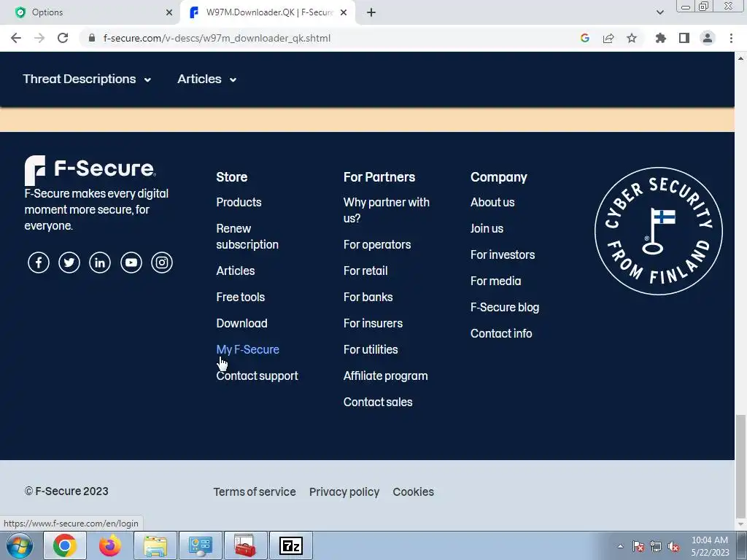747x560 pixels.
Task: Open the Renew subscription link
Action: [247, 237]
